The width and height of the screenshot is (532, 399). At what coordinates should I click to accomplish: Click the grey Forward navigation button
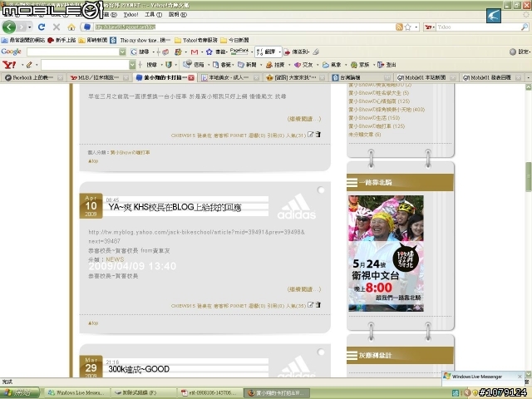22,27
